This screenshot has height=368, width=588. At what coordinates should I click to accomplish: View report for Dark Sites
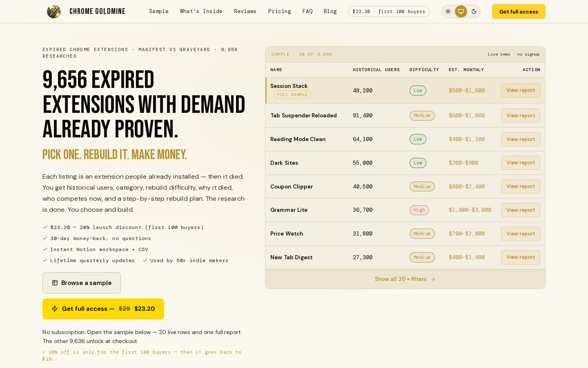coord(521,163)
